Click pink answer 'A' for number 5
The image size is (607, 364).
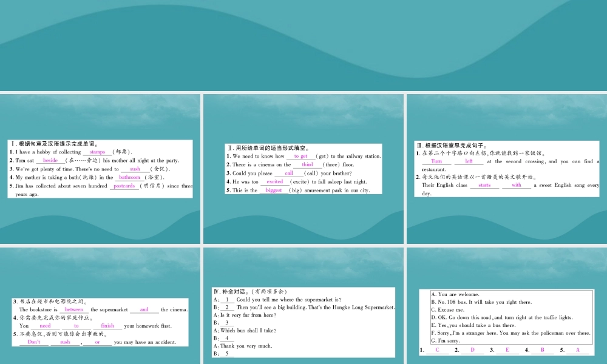578,349
